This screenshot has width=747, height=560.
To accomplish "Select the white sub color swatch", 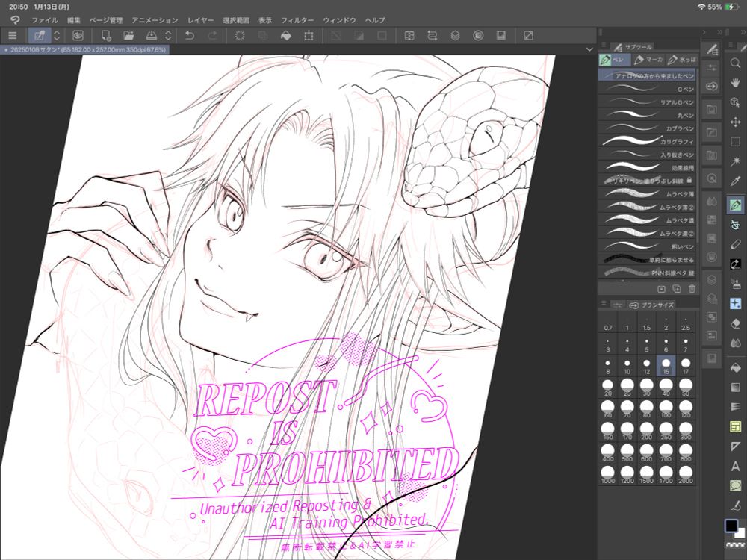I will (740, 532).
